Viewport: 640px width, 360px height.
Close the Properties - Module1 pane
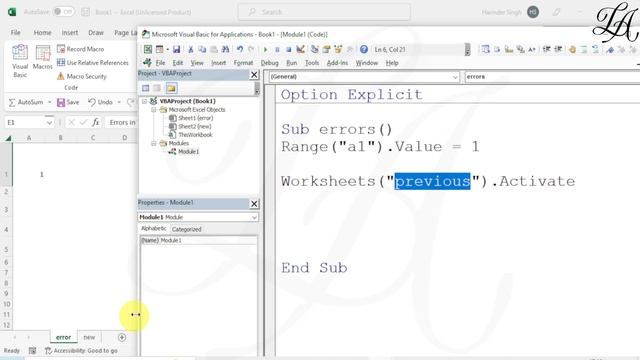[x=254, y=204]
